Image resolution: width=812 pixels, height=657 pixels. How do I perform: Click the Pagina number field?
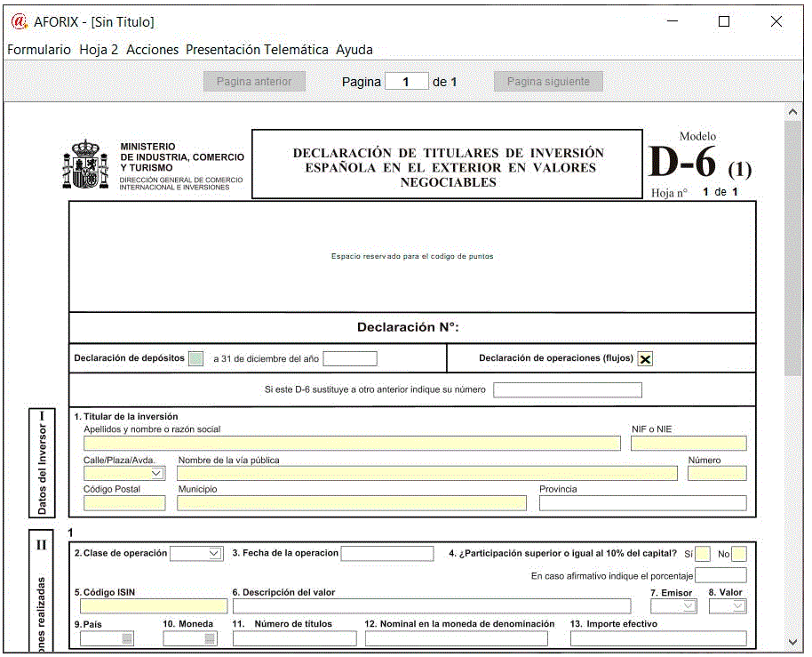407,82
